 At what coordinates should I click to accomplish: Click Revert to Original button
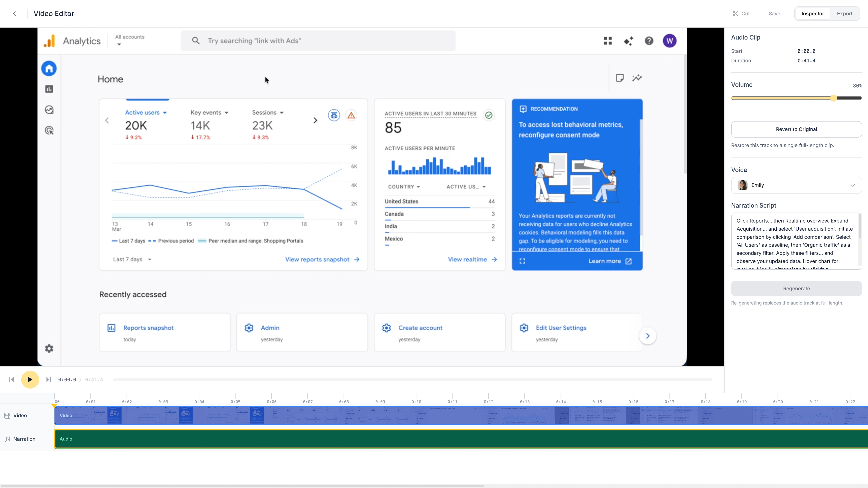tap(796, 129)
